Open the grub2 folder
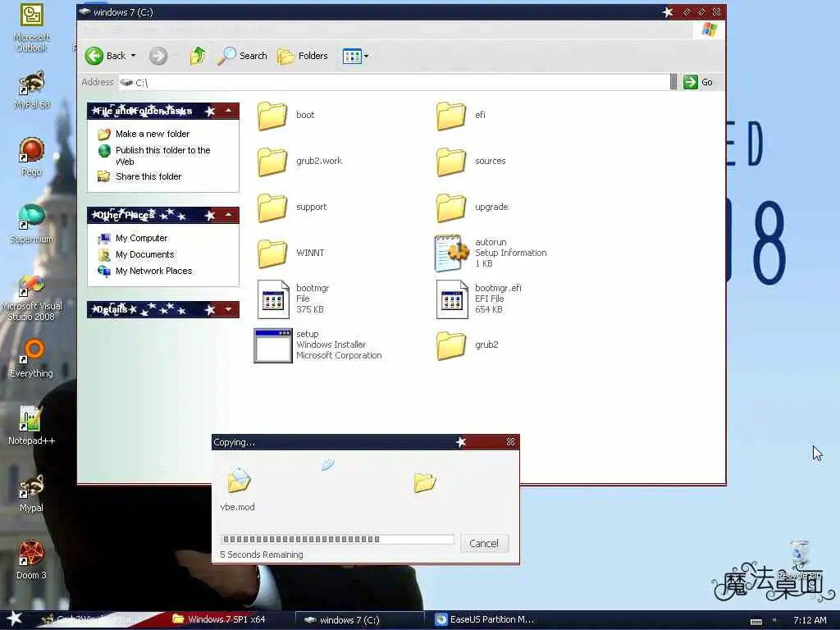The height and width of the screenshot is (630, 840). [x=467, y=345]
